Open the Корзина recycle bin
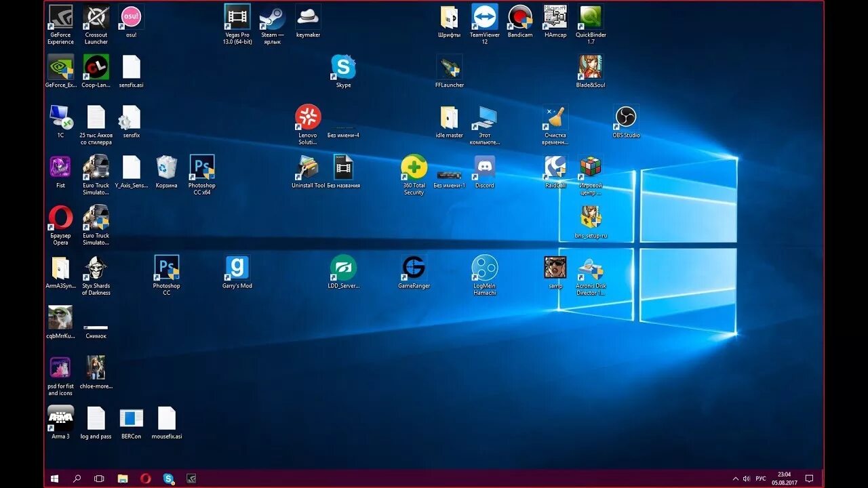Viewport: 868px width, 488px height. click(166, 168)
